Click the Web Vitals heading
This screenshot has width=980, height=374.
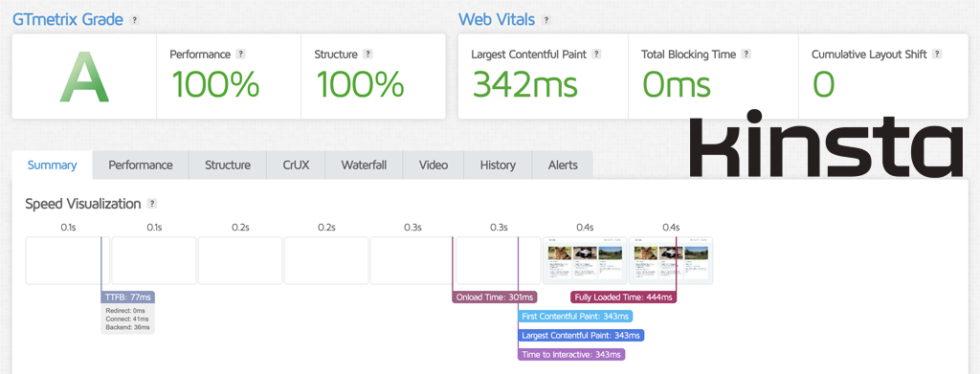tap(497, 20)
